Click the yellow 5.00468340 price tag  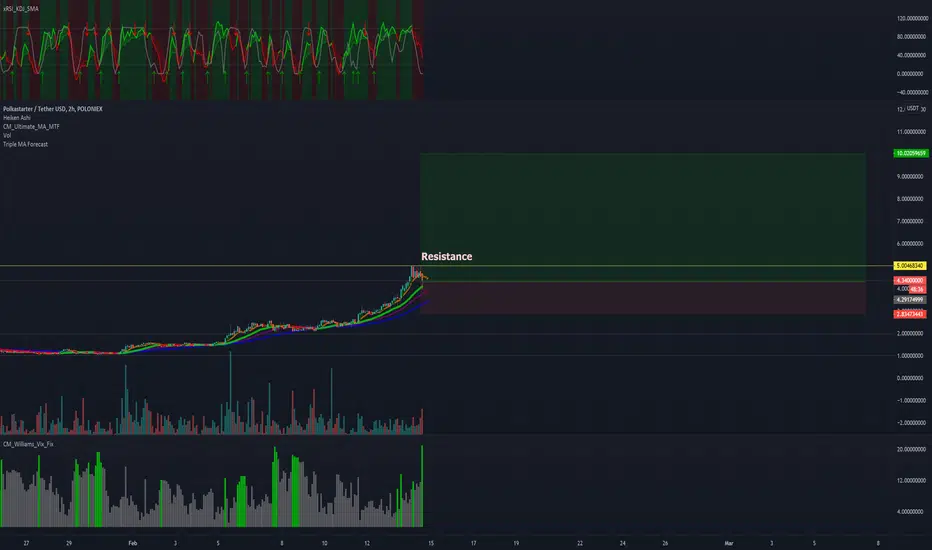[x=910, y=266]
